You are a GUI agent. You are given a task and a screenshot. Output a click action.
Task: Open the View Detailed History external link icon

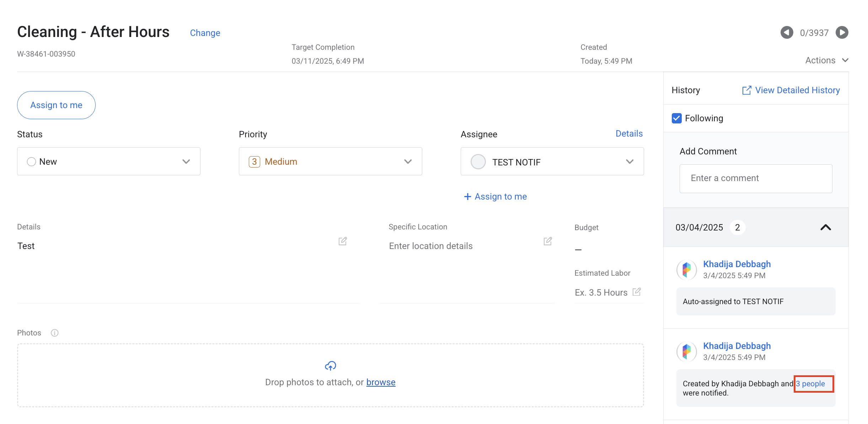click(746, 90)
